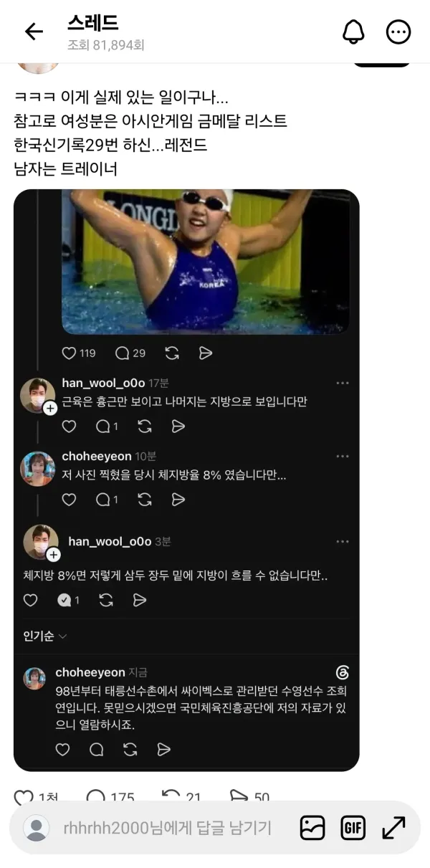Screen dimensions: 430x868
Task: Tap the rhhrhh2000 reply input field
Action: point(168,828)
